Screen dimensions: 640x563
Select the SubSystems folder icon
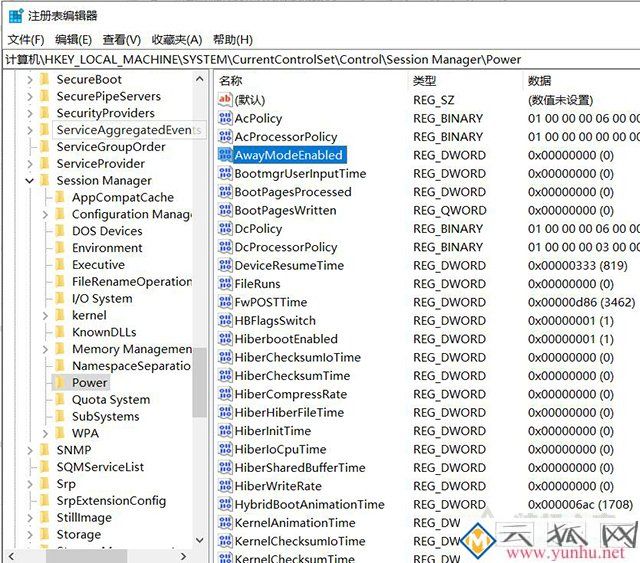click(x=60, y=416)
